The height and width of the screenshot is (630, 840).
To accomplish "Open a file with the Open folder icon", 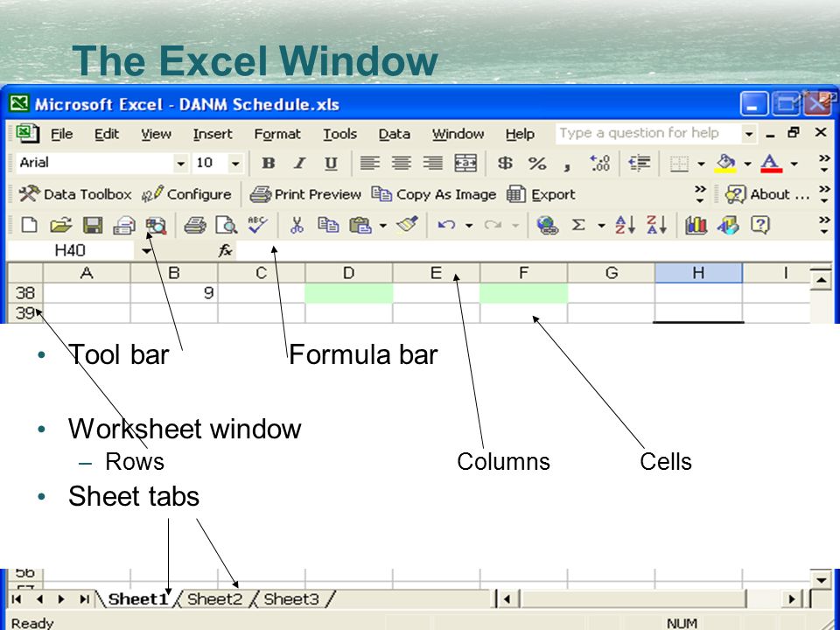I will 60,225.
